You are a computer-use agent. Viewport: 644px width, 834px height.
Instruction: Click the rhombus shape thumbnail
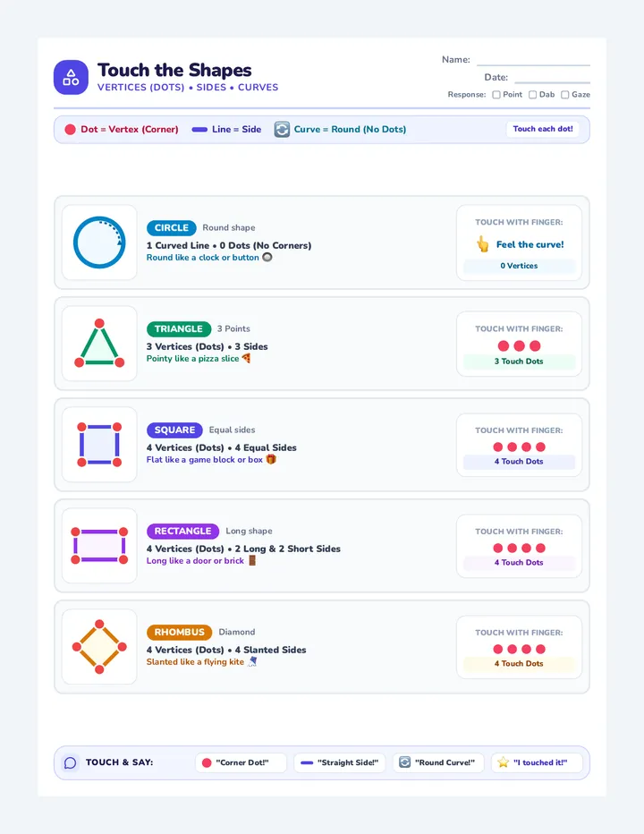(99, 647)
